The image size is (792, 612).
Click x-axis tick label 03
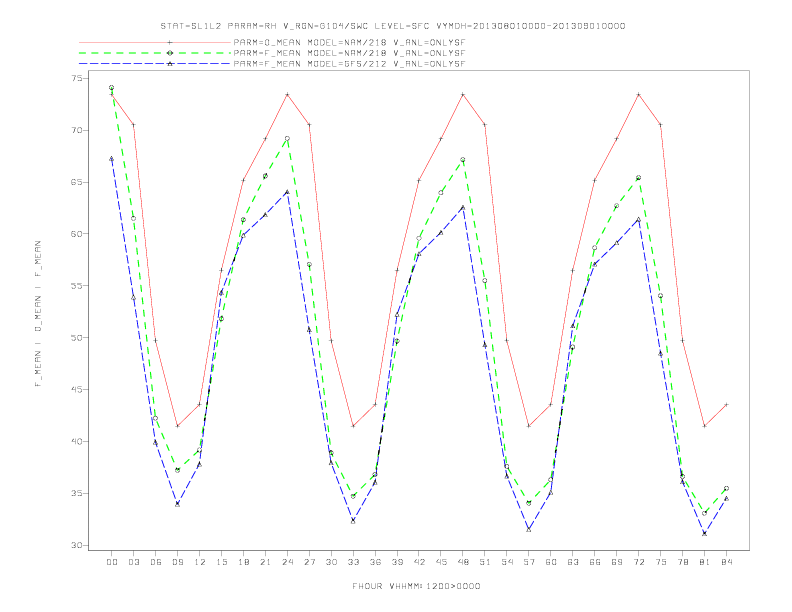[133, 562]
